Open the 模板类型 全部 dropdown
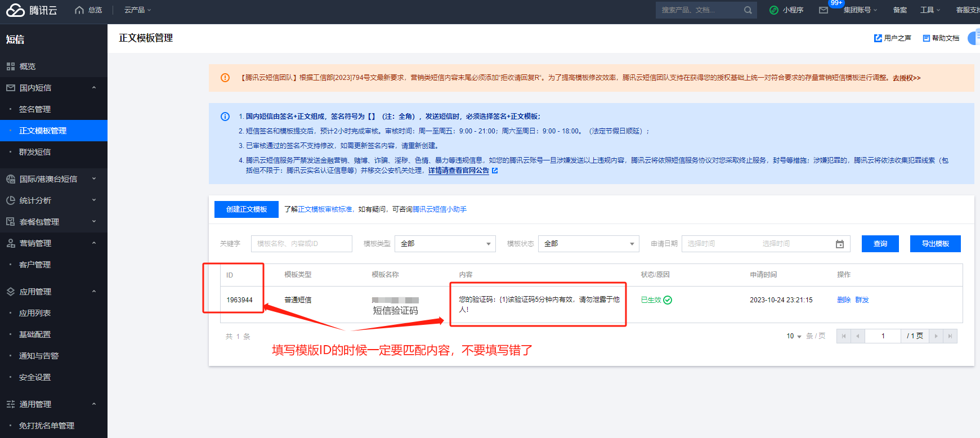Image resolution: width=980 pixels, height=438 pixels. coord(445,244)
